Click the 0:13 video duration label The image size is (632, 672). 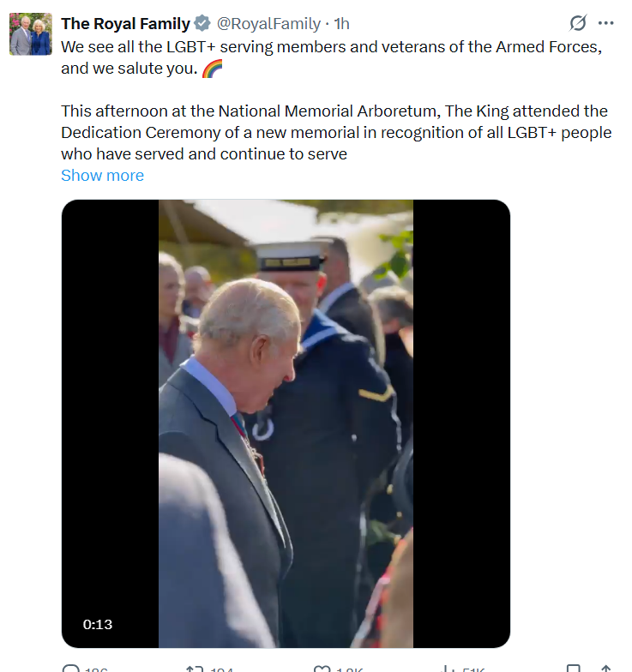tap(98, 624)
